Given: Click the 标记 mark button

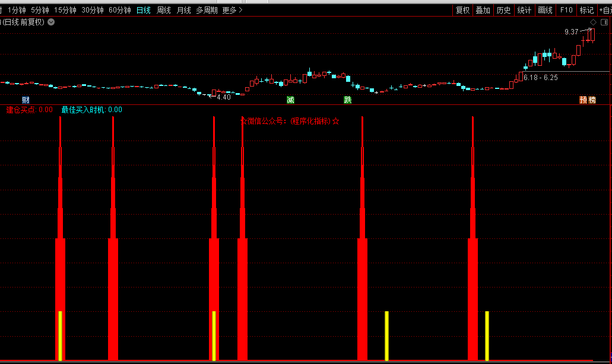Looking at the screenshot, I should 586,10.
